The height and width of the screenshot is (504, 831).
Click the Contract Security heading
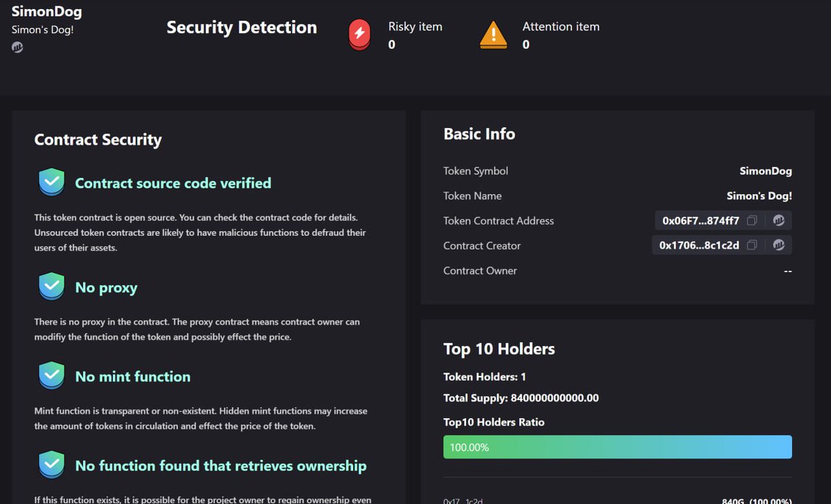pos(98,140)
